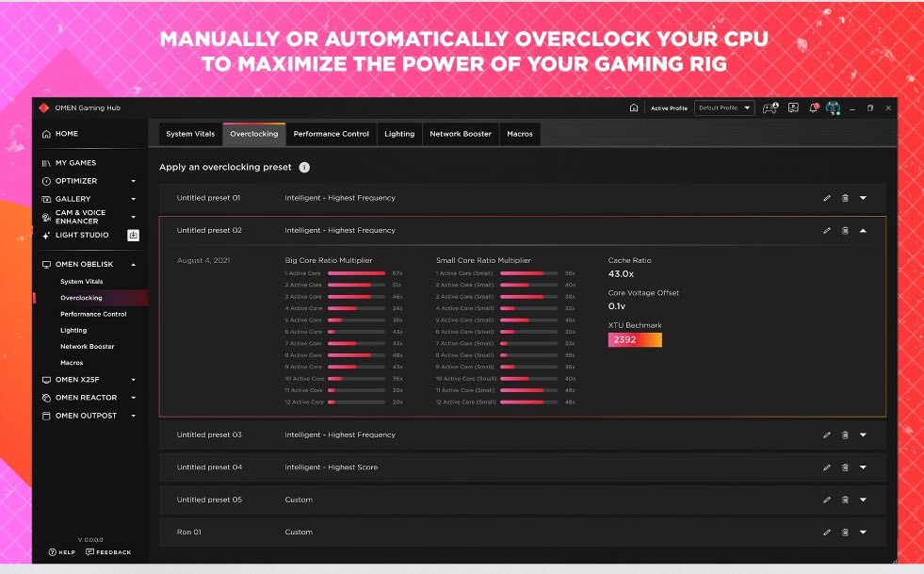The height and width of the screenshot is (574, 924).
Task: Open the Network Booster tab
Action: coord(461,134)
